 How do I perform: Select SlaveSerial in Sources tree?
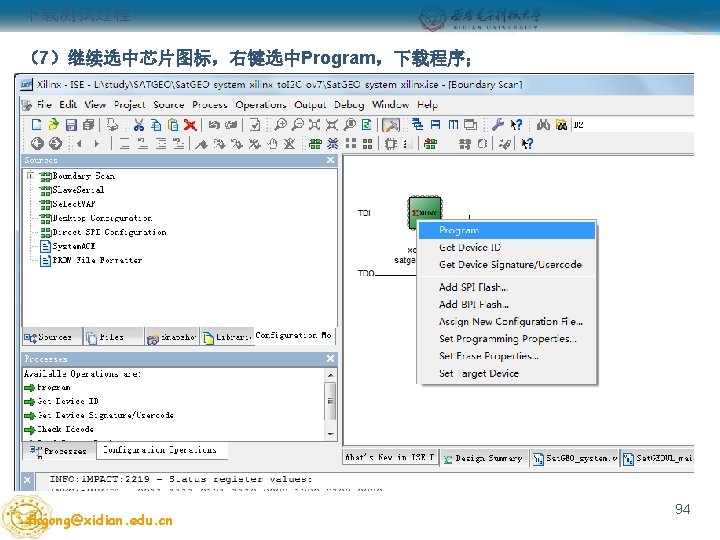point(78,190)
